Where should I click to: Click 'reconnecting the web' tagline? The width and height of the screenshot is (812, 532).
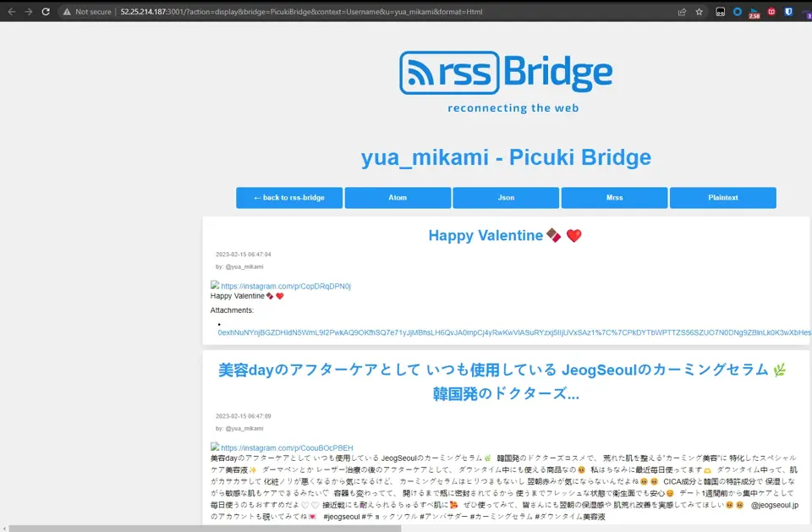pos(513,107)
